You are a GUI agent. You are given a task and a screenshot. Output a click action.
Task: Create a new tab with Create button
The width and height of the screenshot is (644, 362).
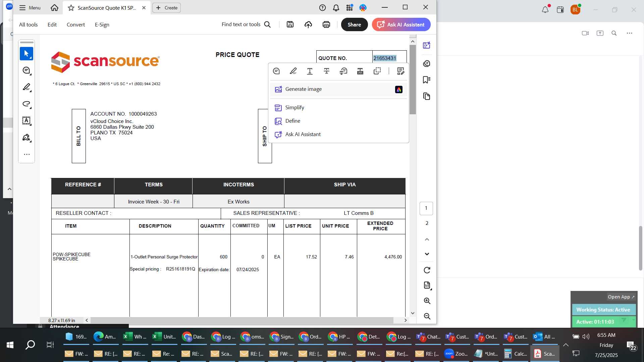[x=167, y=8]
